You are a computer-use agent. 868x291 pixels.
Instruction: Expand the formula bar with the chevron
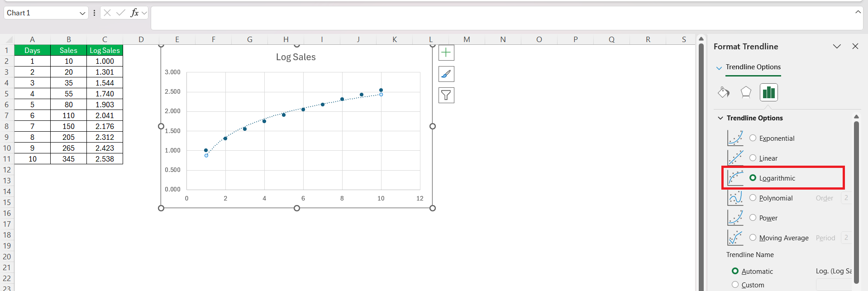click(x=858, y=12)
